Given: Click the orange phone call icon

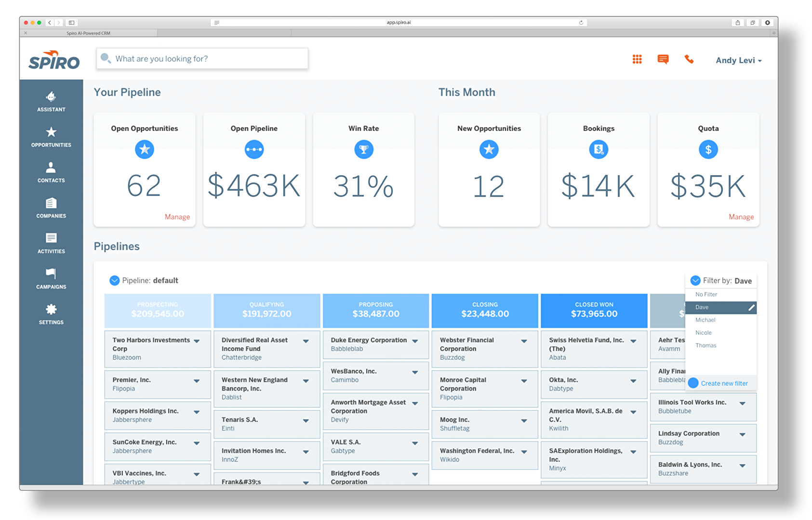Looking at the screenshot, I should click(x=689, y=59).
